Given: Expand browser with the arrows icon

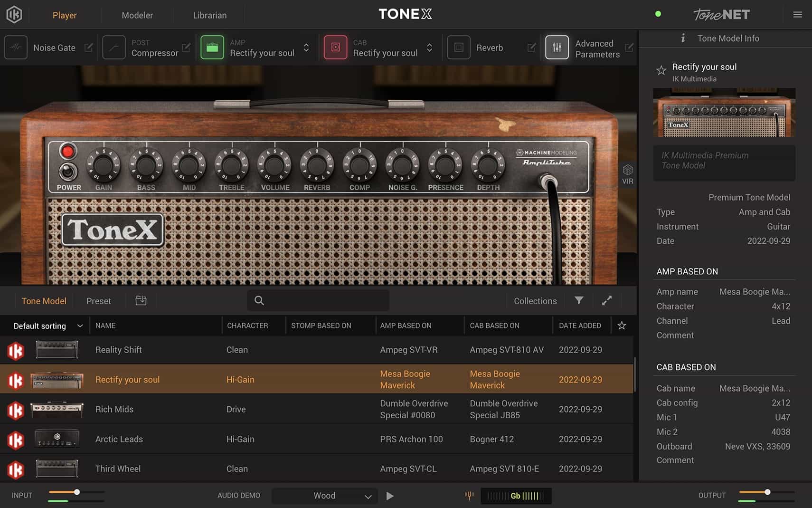Looking at the screenshot, I should (607, 300).
